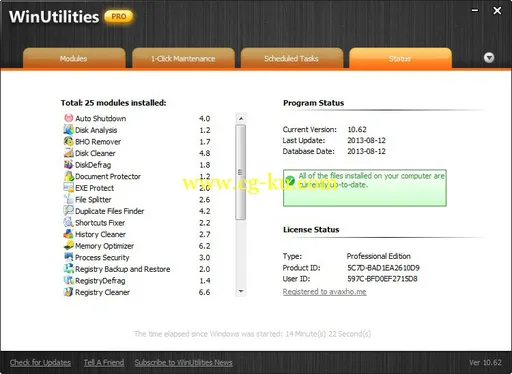Open the Modules tab

(x=74, y=58)
